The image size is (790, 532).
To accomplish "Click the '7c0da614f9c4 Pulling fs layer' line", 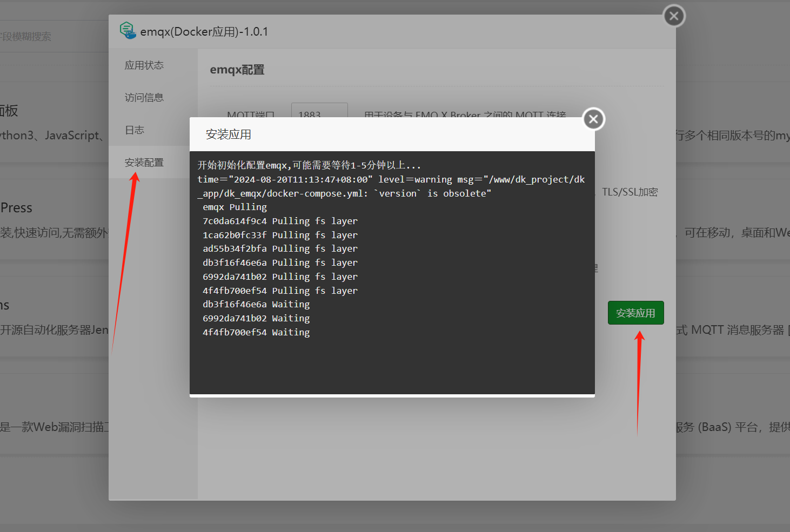I will coord(280,221).
